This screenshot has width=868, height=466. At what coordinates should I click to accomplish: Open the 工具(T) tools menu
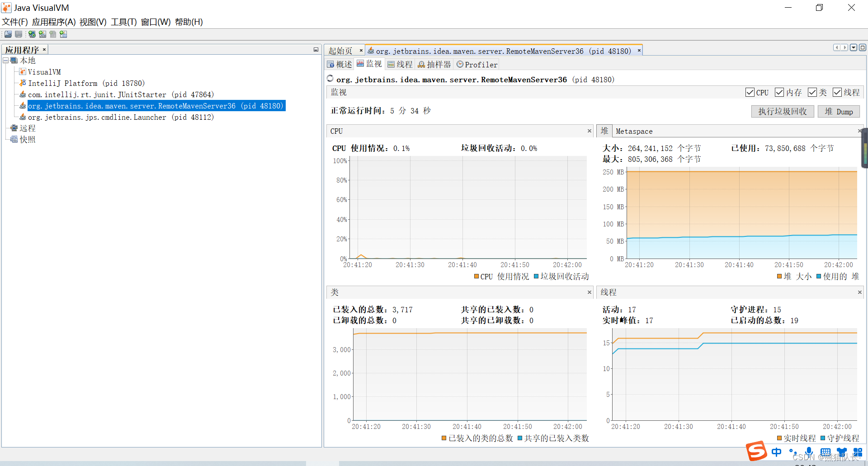(123, 22)
